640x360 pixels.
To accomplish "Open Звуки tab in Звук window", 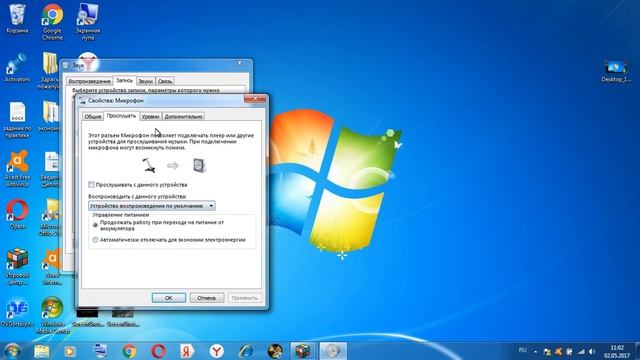I will tap(145, 81).
